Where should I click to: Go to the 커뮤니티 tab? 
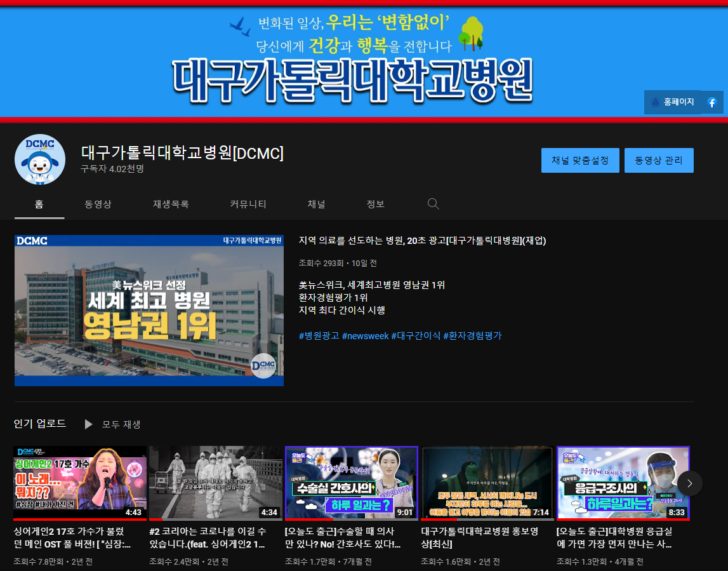pyautogui.click(x=248, y=205)
